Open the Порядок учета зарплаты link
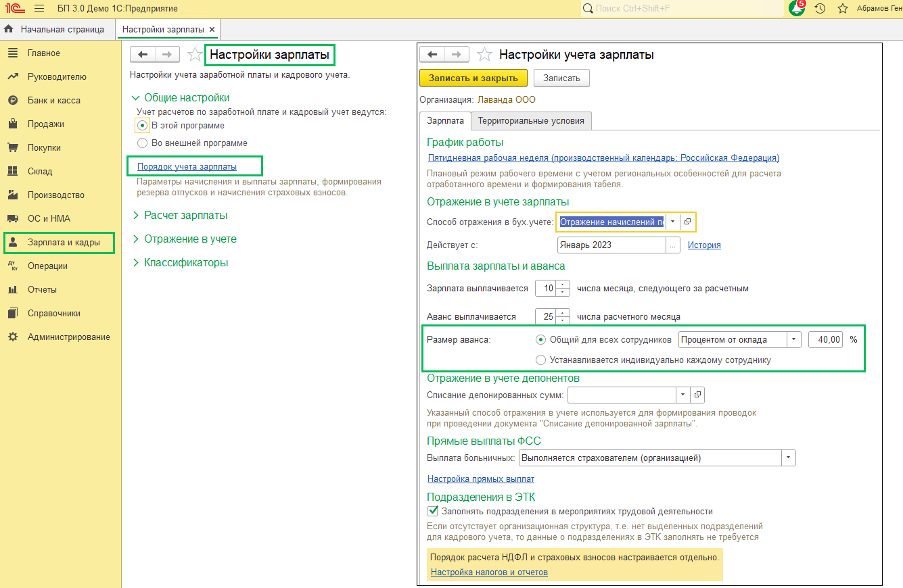The height and width of the screenshot is (588, 903). [x=187, y=166]
